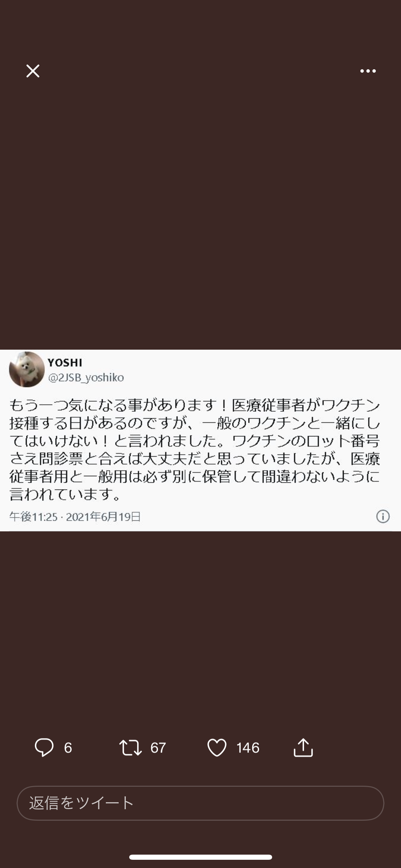This screenshot has height=868, width=401.
Task: Tap the like count 146
Action: pos(248,748)
